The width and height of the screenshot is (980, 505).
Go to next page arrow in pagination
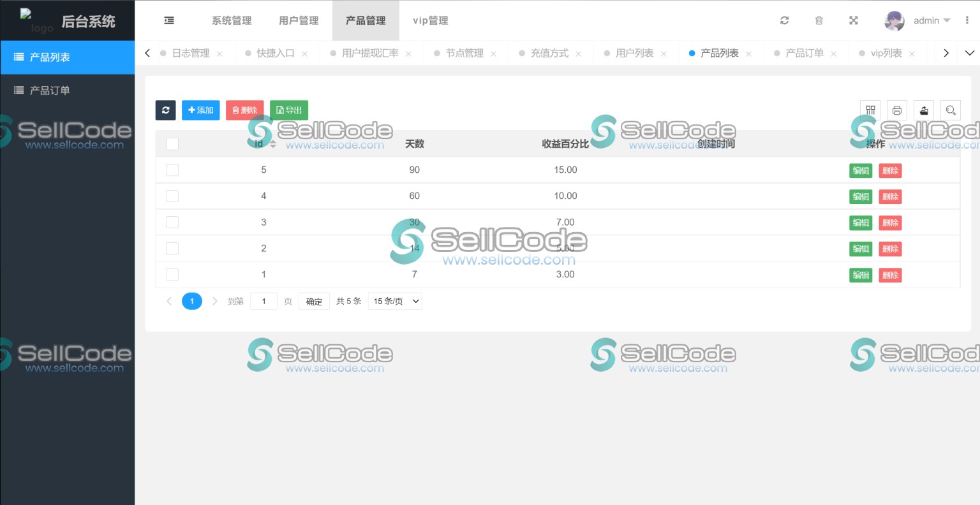click(215, 301)
